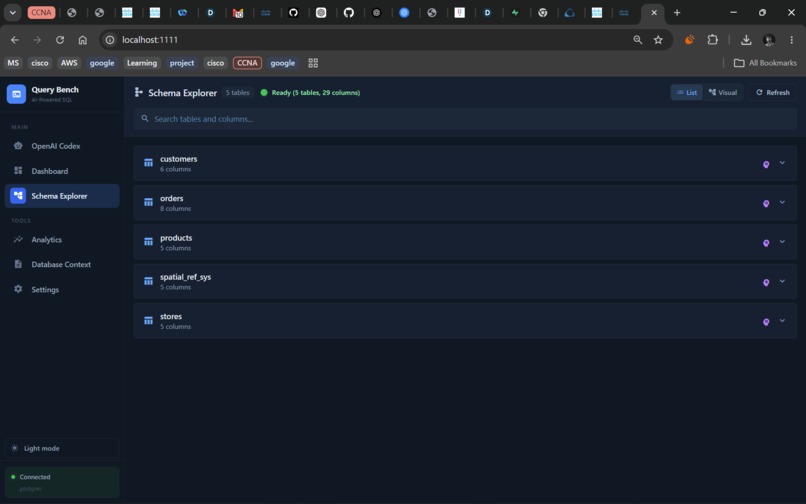The image size is (806, 504).
Task: Click the orders table icon
Action: (x=149, y=203)
